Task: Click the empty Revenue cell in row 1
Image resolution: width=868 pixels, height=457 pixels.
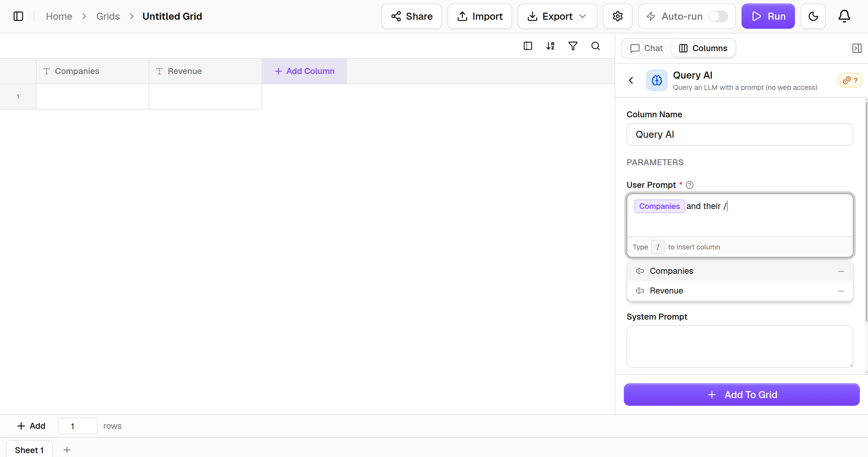Action: coord(205,97)
